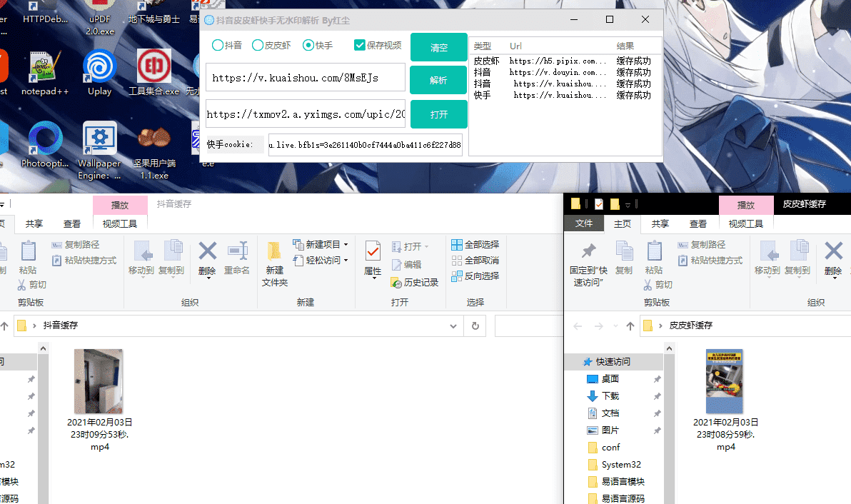The width and height of the screenshot is (851, 504).
Task: Switch to the 查看 tab in 抖音缓存 window
Action: click(x=72, y=223)
